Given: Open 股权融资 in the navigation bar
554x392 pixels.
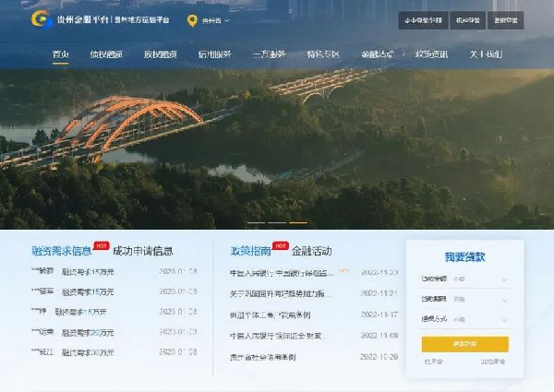Looking at the screenshot, I should (x=161, y=54).
